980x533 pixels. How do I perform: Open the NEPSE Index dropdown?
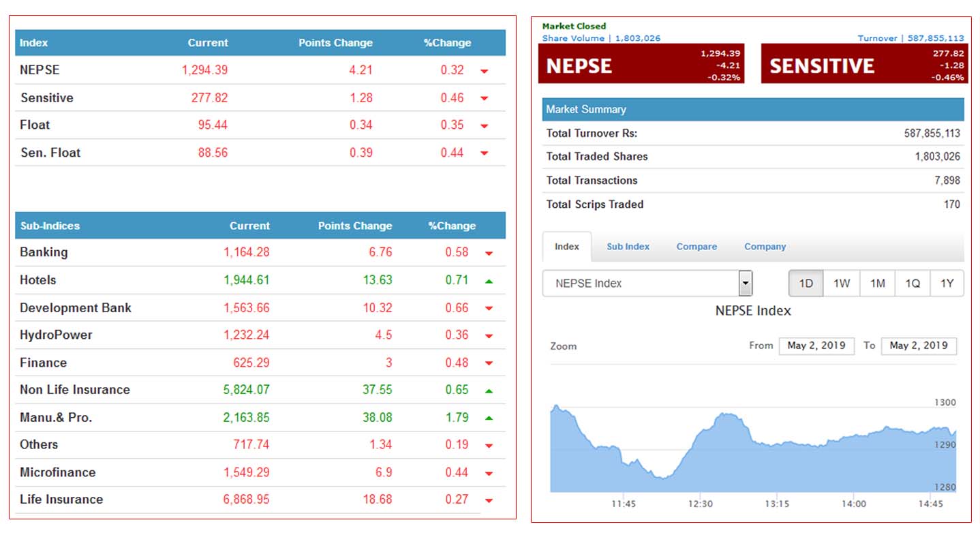coord(647,284)
